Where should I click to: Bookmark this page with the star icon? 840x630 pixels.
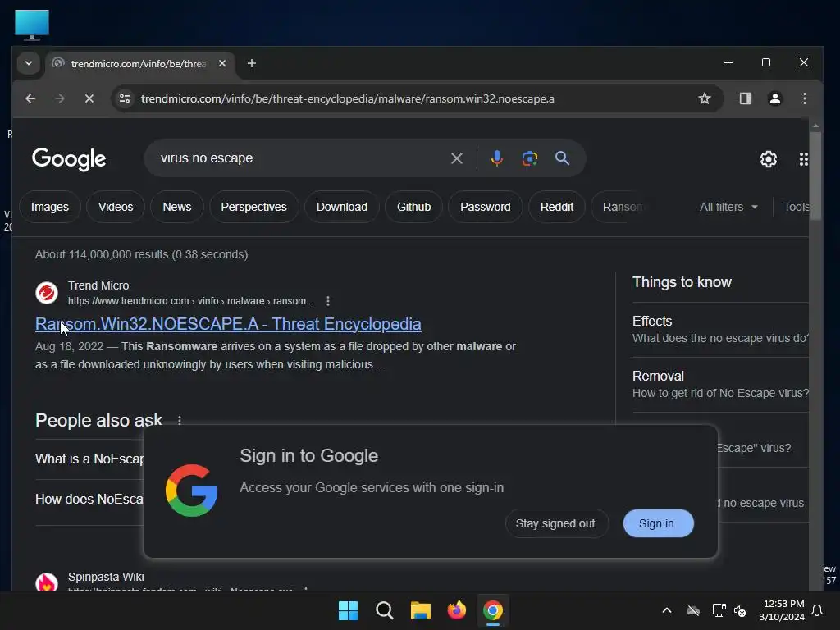click(705, 98)
